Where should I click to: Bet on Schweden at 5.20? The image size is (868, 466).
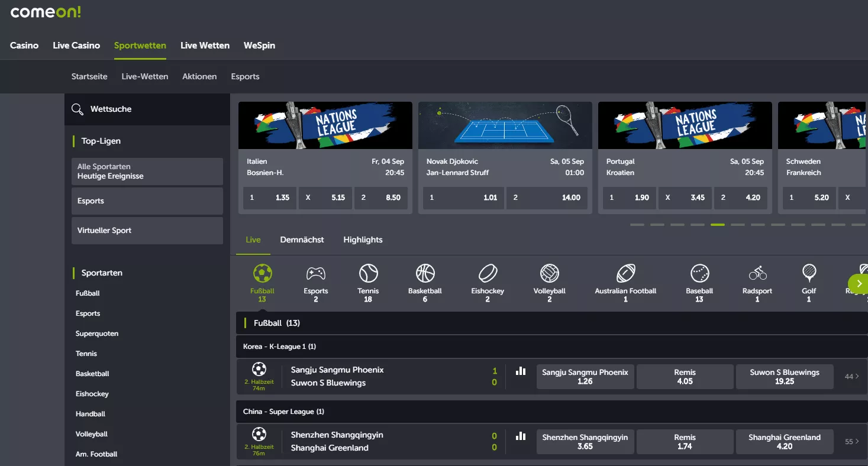click(x=809, y=198)
